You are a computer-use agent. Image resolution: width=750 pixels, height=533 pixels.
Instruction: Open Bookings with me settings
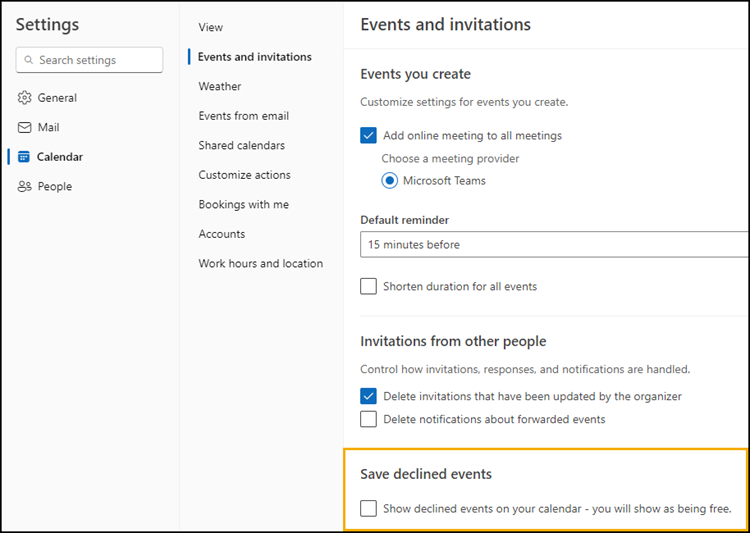point(243,204)
